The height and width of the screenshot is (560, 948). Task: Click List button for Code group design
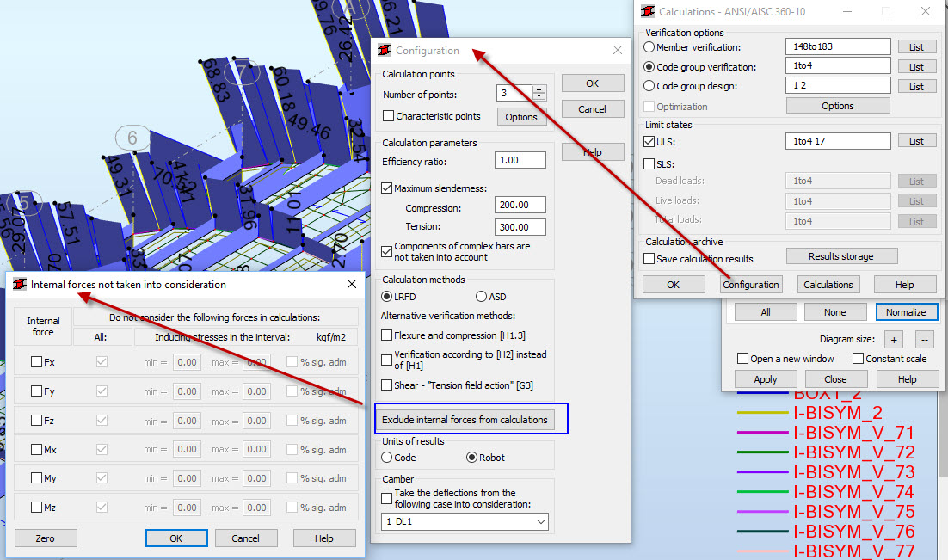click(x=916, y=87)
